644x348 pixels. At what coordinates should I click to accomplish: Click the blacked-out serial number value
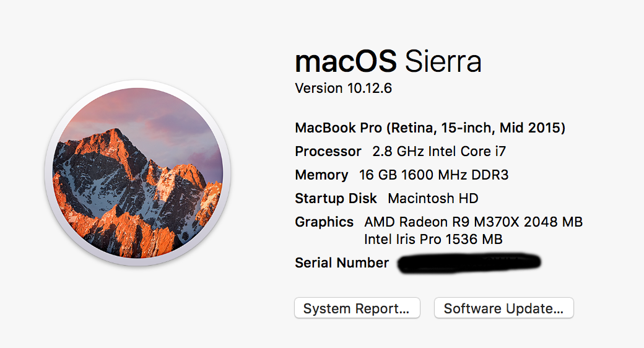click(469, 263)
